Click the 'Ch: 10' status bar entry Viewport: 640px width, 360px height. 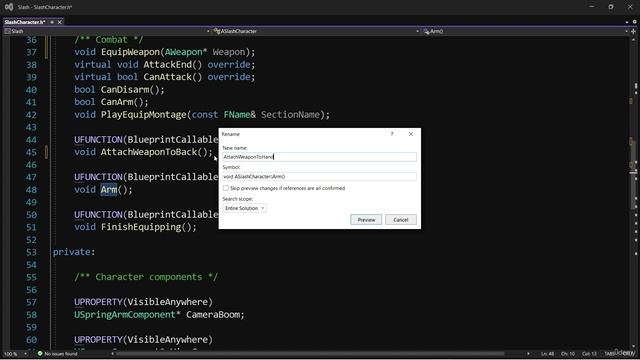567,354
